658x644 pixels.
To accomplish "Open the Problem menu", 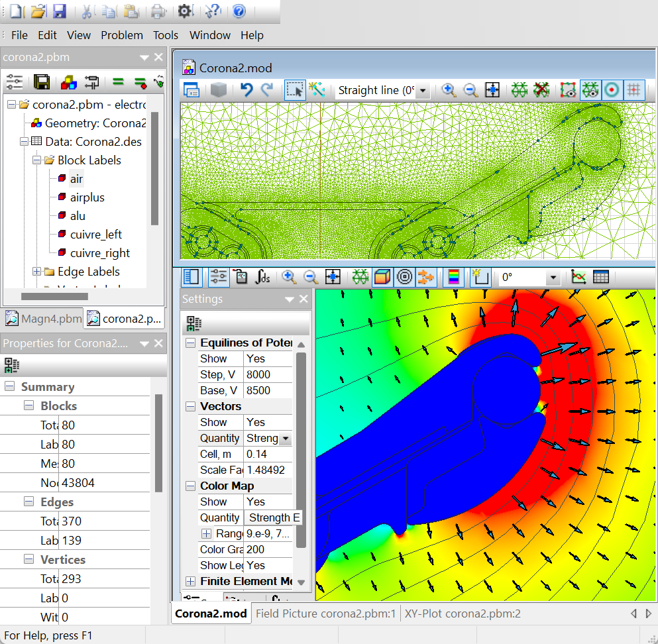I will 122,35.
